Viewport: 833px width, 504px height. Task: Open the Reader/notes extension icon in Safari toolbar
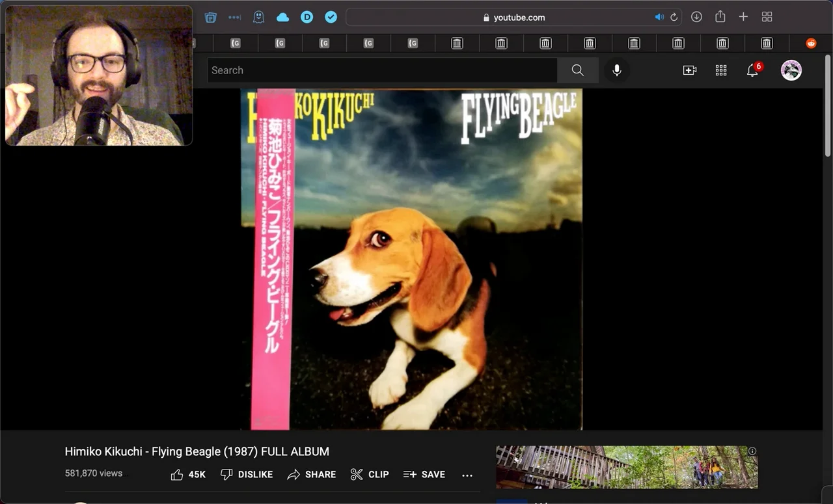click(210, 18)
